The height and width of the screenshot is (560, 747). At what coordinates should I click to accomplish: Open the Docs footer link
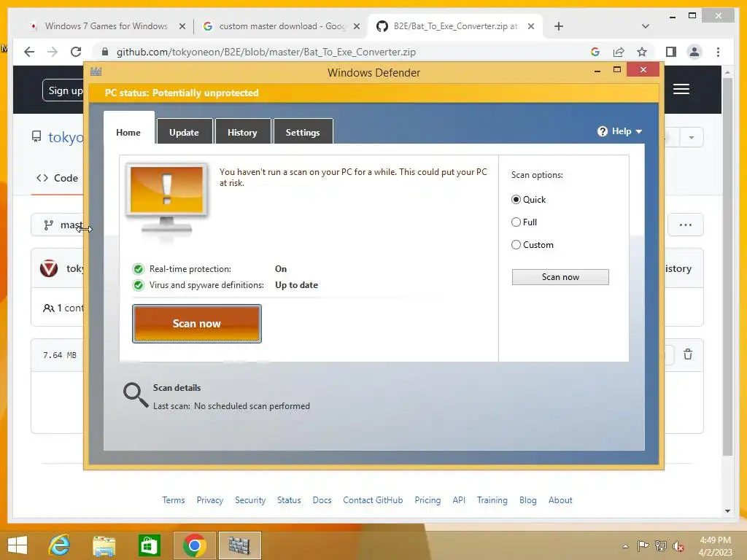click(322, 500)
